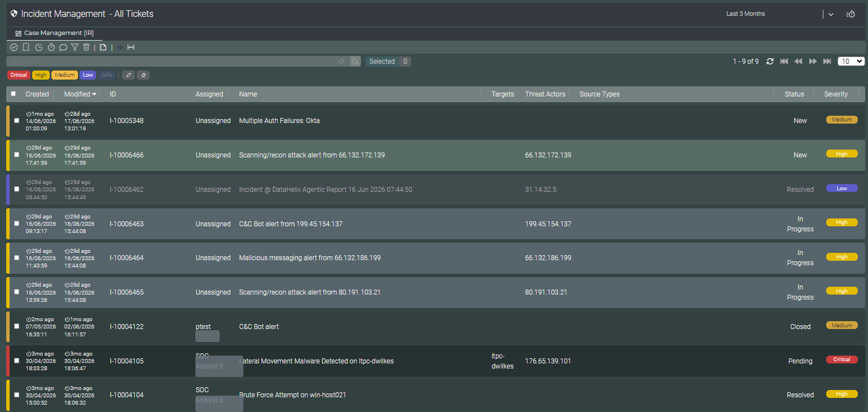Click the Critical severity badge on I-10004105
Screen dimensions: 868x412
pos(841,360)
